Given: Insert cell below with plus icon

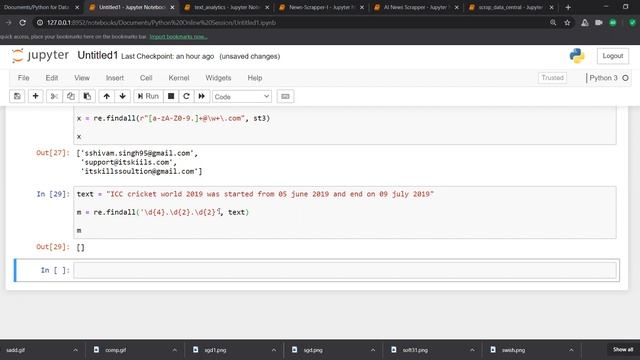Looking at the screenshot, I should [36, 96].
